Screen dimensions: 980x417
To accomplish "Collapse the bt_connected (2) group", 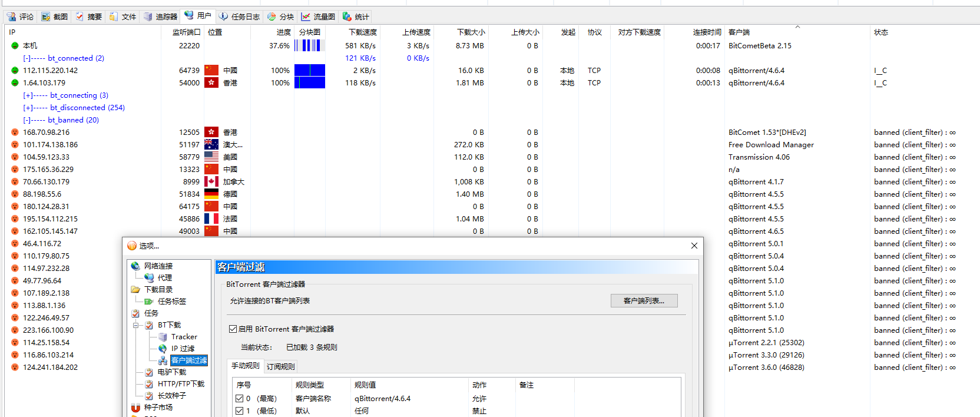I will (x=27, y=58).
